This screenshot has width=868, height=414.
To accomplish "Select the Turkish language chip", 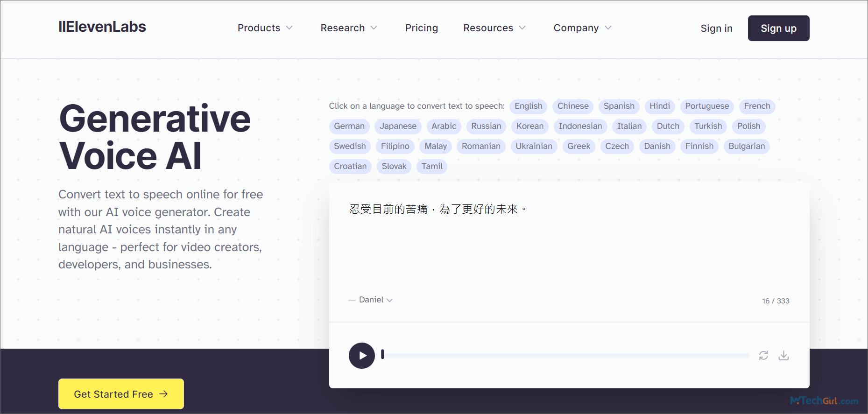I will (x=708, y=126).
